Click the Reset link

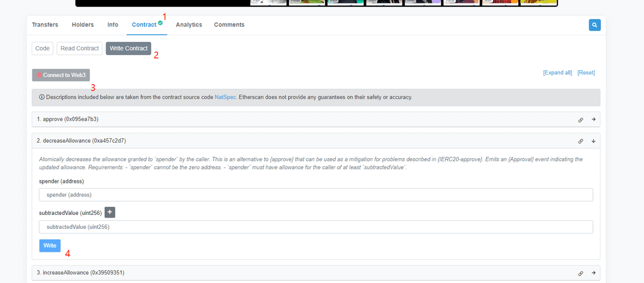586,73
